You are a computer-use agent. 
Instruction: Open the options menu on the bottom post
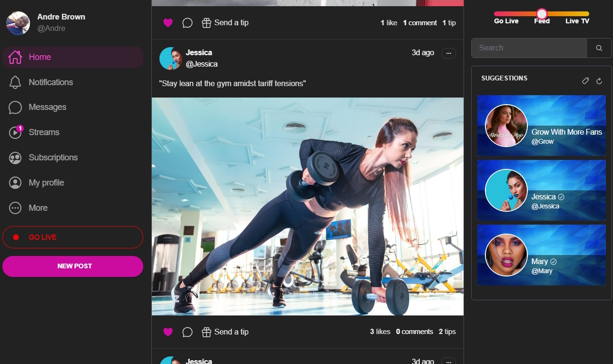[449, 361]
